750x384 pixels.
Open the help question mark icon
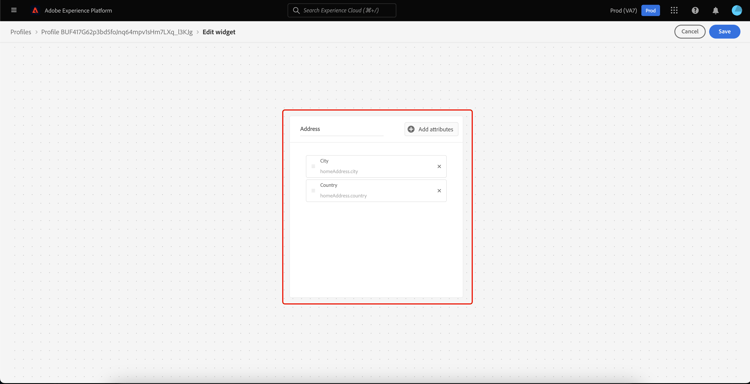tap(695, 11)
